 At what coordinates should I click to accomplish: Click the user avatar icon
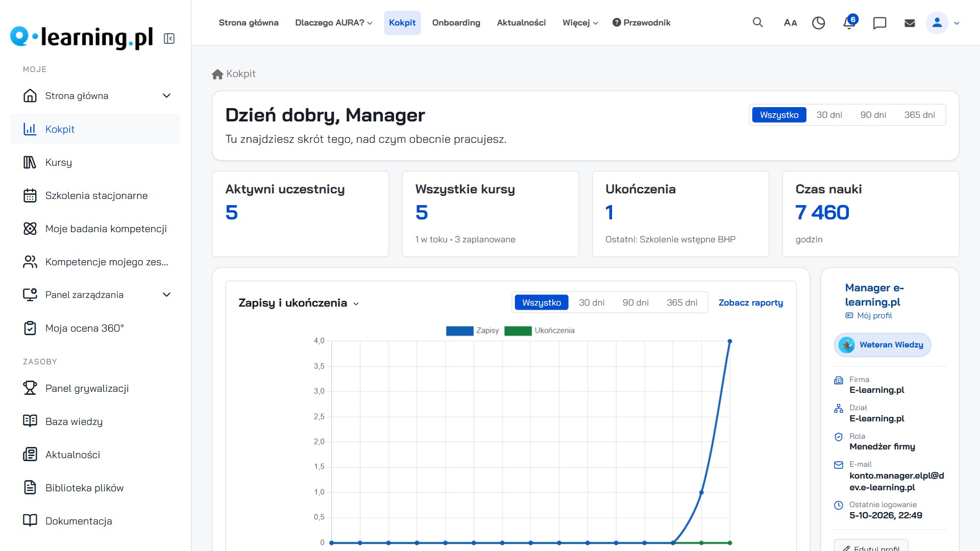[x=937, y=23]
